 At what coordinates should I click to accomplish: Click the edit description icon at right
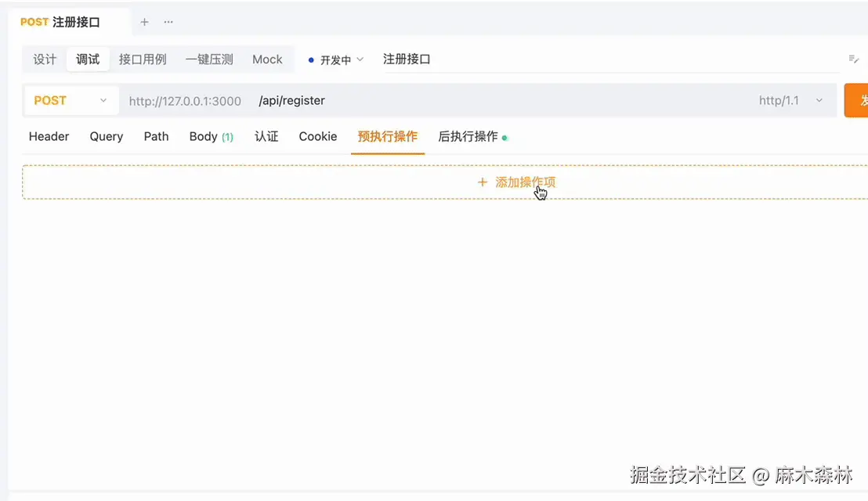[x=854, y=59]
